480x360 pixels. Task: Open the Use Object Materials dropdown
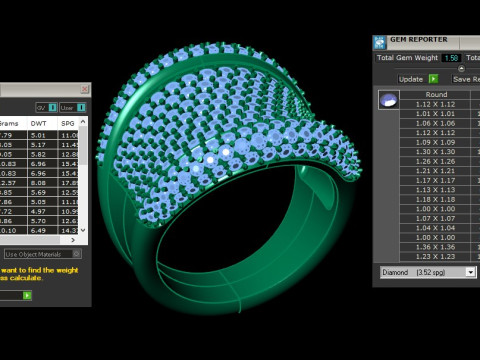(43, 254)
